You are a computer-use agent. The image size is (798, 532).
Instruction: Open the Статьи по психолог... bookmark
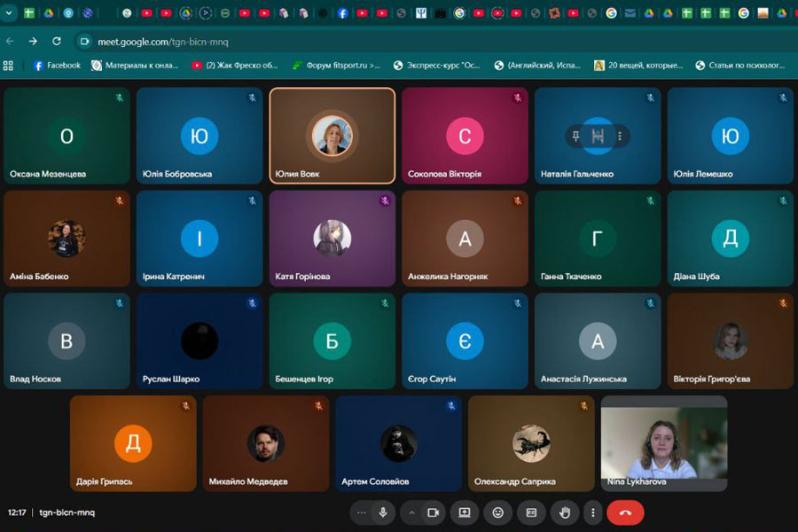tap(740, 65)
